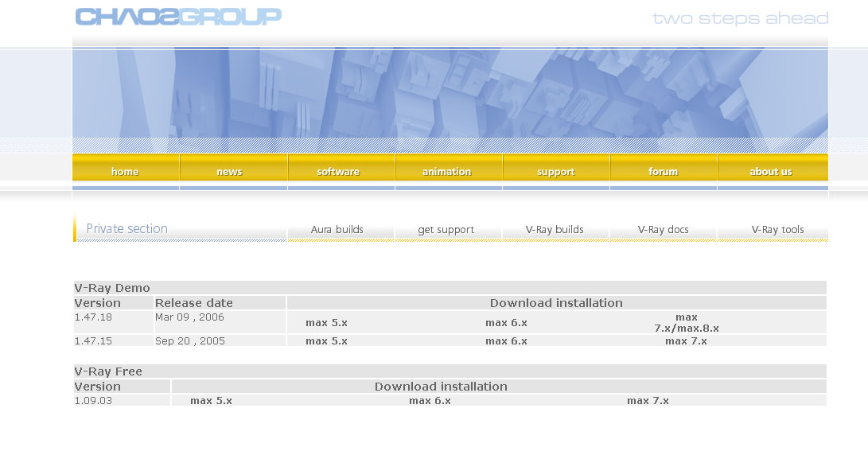Download Demo 1.47.18 for max 5.x
This screenshot has height=455, width=868.
click(x=327, y=323)
